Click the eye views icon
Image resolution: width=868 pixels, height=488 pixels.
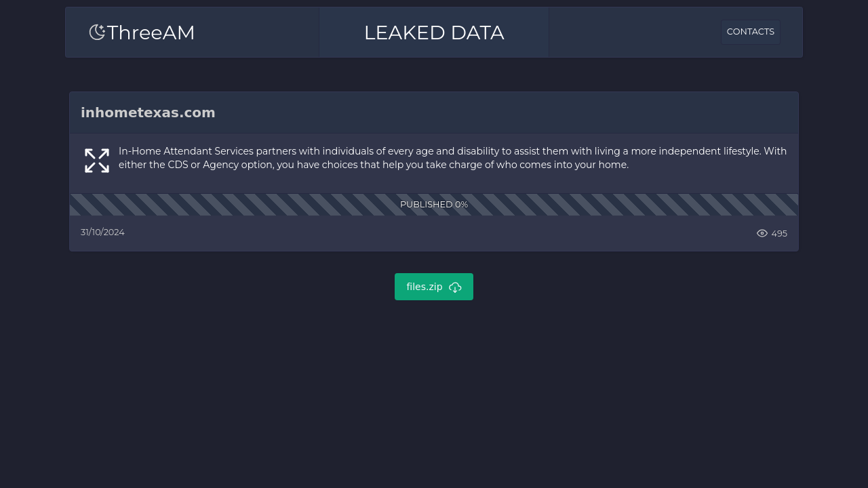click(762, 233)
